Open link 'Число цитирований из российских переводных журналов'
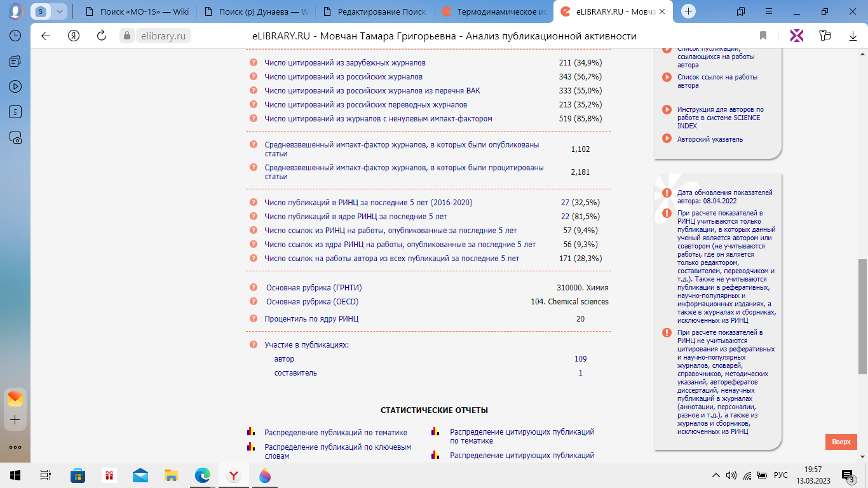 coord(366,105)
